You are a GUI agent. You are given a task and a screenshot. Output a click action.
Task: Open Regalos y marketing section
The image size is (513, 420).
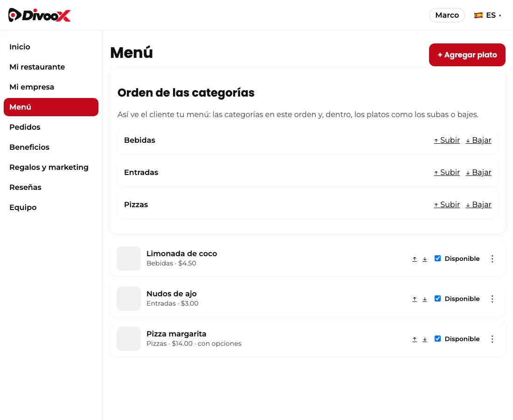click(51, 167)
